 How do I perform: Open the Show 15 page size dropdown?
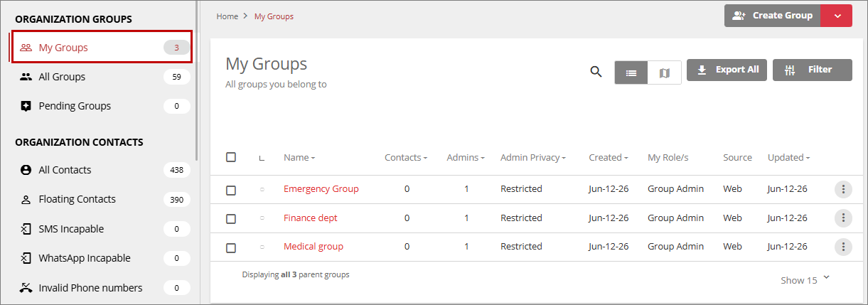click(x=805, y=280)
